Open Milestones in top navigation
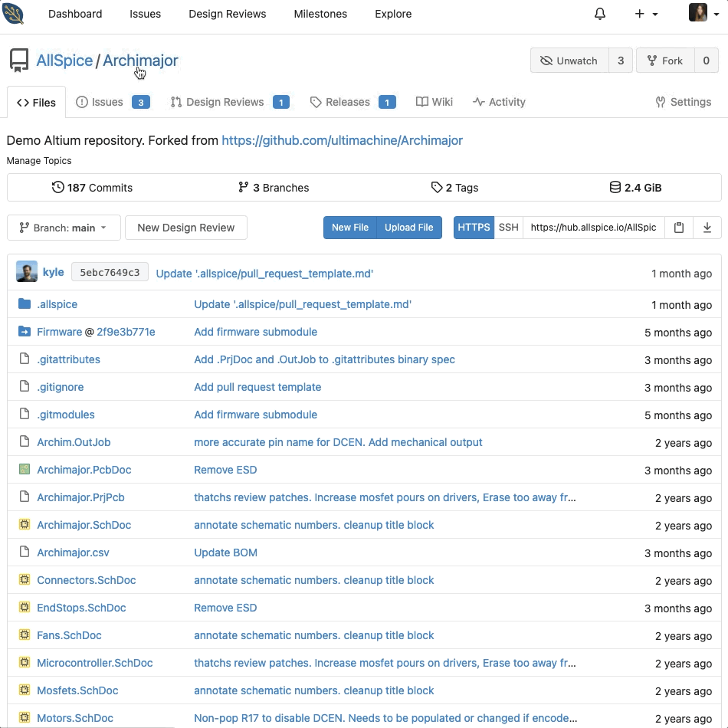The width and height of the screenshot is (728, 728). tap(320, 14)
